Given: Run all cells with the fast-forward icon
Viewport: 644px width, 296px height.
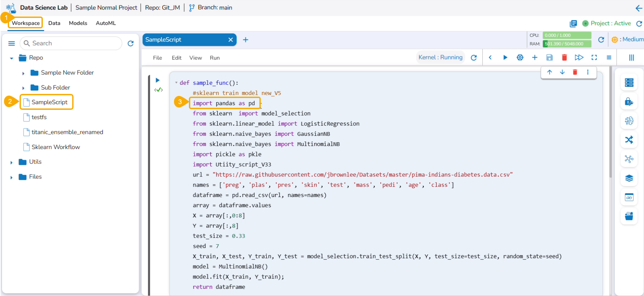Looking at the screenshot, I should point(579,57).
